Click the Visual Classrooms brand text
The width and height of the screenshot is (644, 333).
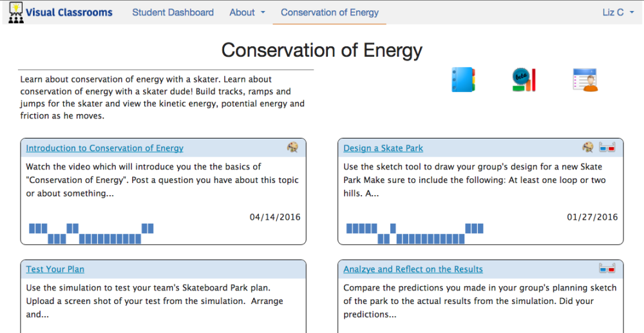(x=69, y=12)
